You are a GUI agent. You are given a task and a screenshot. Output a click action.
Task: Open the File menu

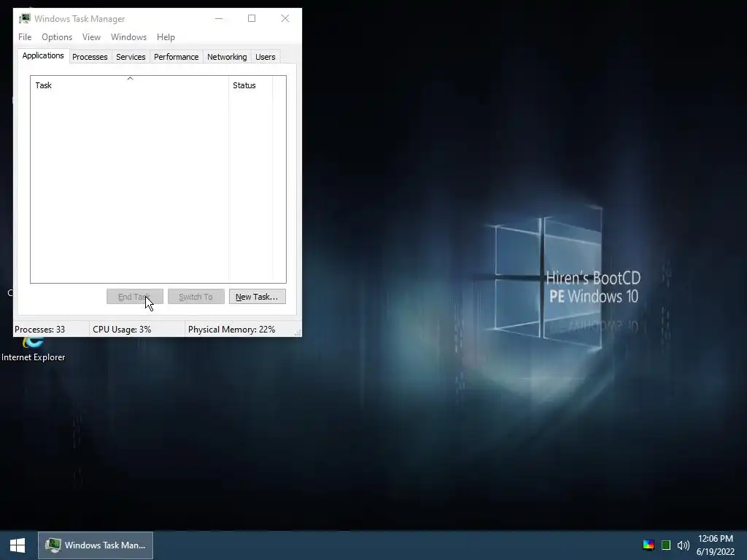coord(25,37)
